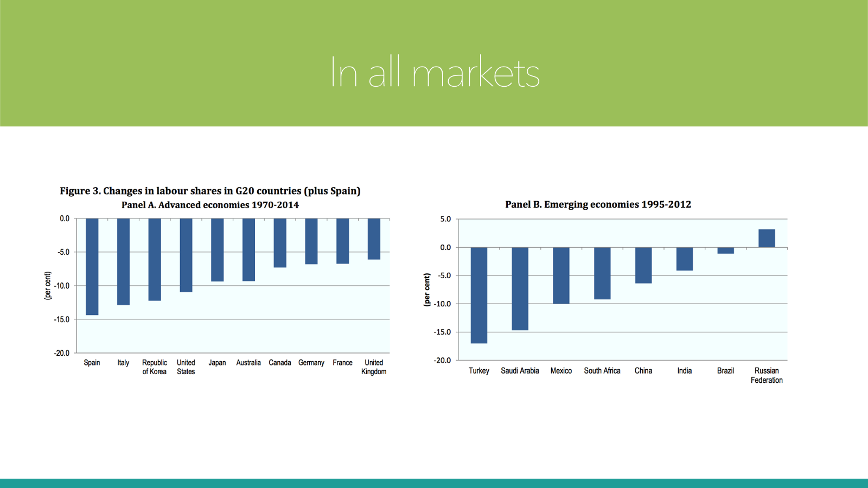Select the Saudi Arabia bar
The image size is (868, 488).
click(x=520, y=289)
